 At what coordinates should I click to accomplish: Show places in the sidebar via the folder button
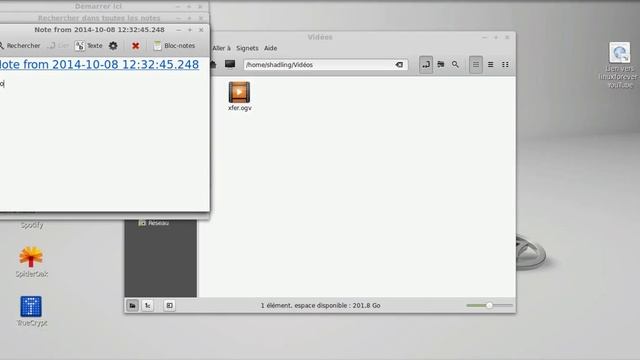pyautogui.click(x=132, y=305)
